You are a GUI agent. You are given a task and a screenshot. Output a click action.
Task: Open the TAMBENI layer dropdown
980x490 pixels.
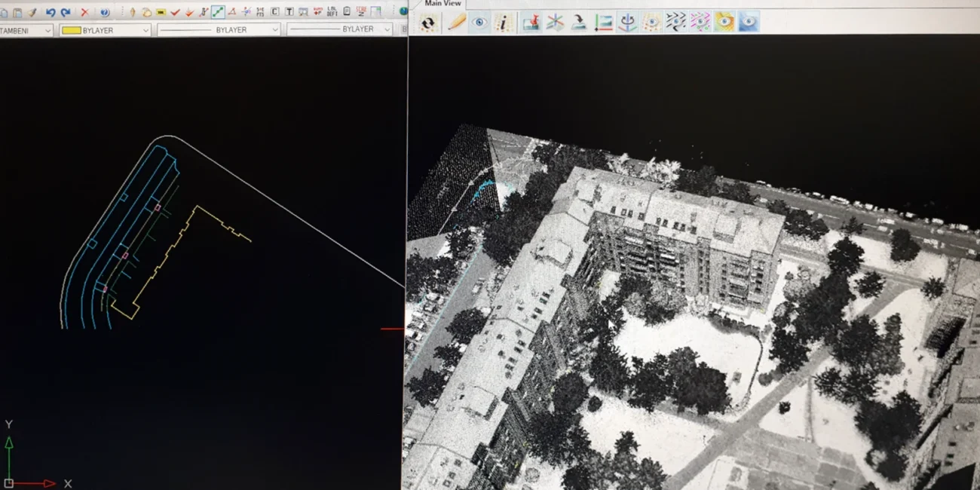click(47, 30)
